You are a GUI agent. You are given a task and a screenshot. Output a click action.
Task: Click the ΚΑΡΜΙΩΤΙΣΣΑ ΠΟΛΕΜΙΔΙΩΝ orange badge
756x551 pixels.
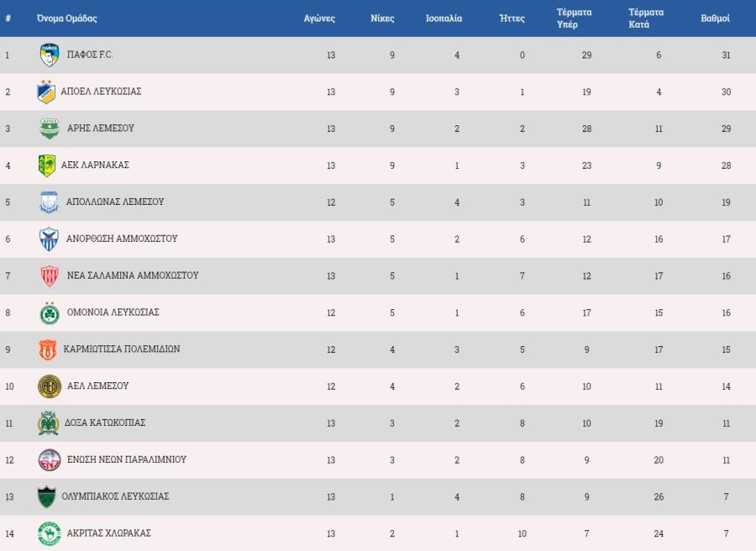point(48,349)
